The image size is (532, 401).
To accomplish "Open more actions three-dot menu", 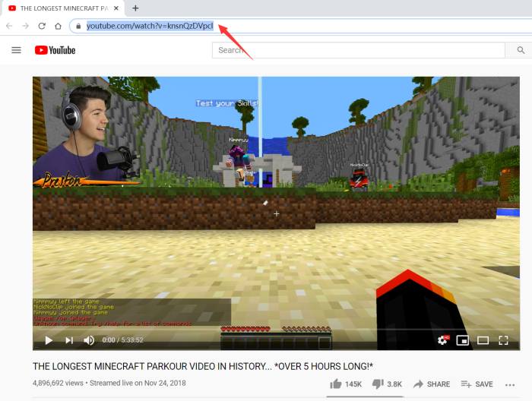I will click(x=510, y=385).
